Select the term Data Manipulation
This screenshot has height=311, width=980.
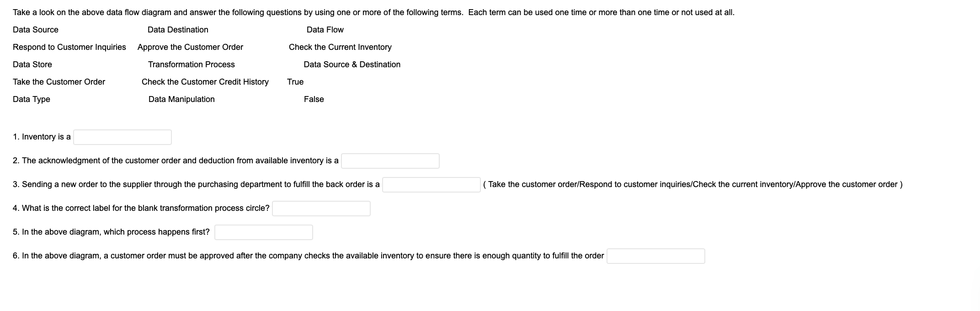(181, 99)
